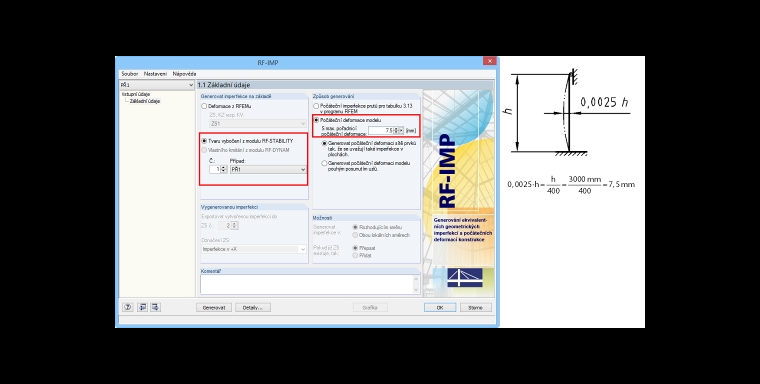The width and height of the screenshot is (760, 384).
Task: Click the arrow button beside deformation value
Action: (x=401, y=130)
